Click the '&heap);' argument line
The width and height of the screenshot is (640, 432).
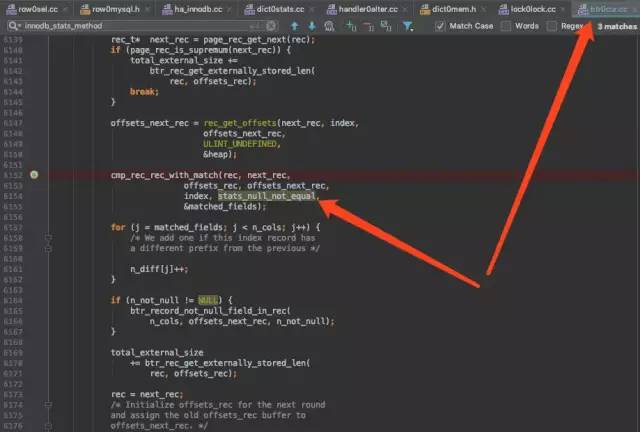tap(220, 154)
